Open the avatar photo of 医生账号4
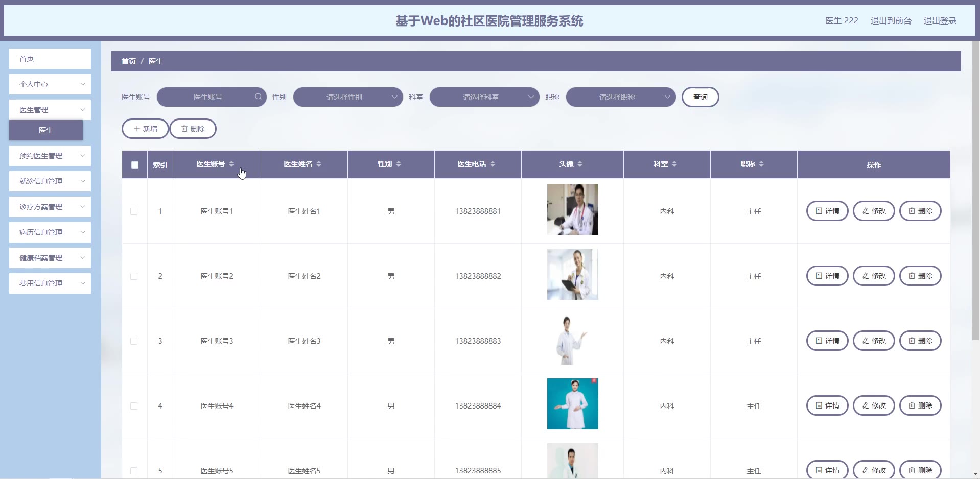This screenshot has width=980, height=479. click(x=573, y=404)
